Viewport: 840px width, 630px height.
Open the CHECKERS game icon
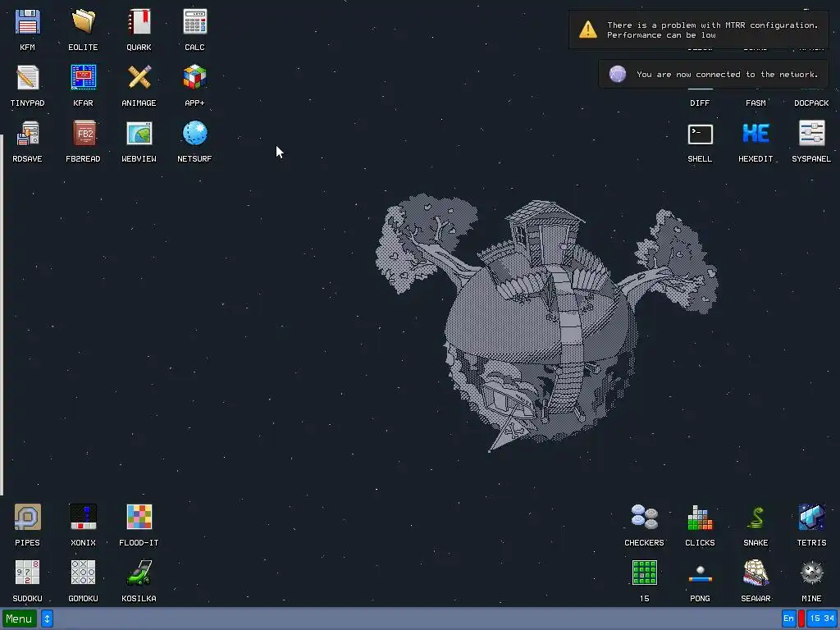click(645, 518)
